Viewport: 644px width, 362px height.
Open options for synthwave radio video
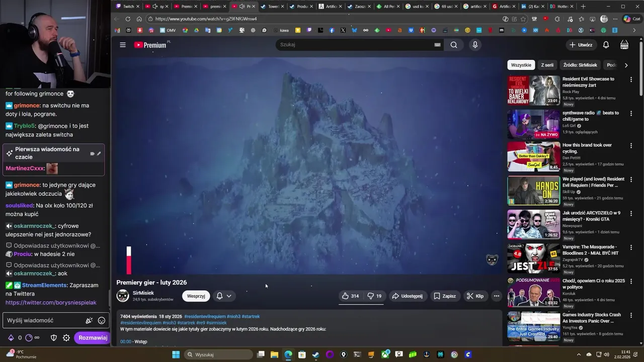tap(631, 114)
